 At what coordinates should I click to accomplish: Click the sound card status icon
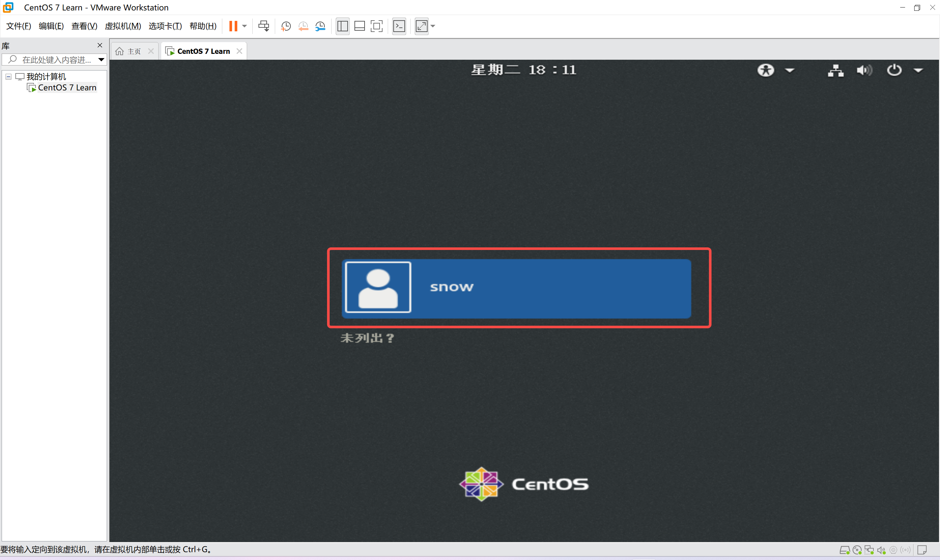[882, 551]
